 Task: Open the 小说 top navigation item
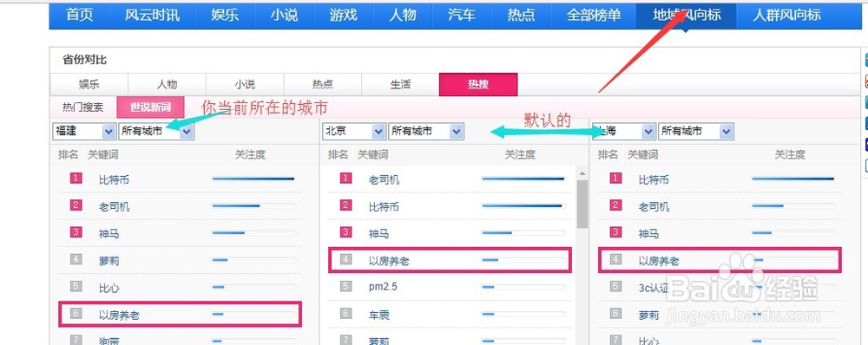(x=284, y=16)
